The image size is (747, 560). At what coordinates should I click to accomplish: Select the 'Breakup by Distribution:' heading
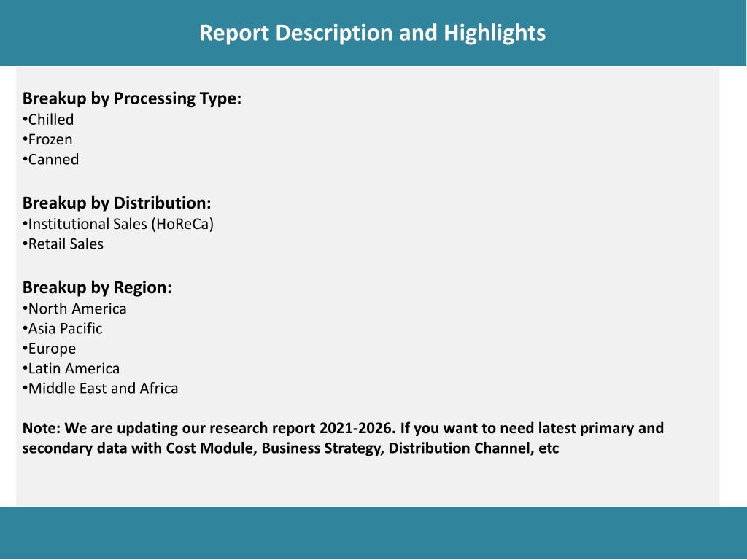[117, 203]
